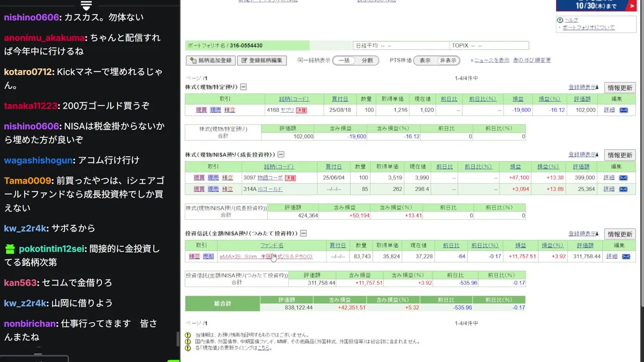Open the ニュースを表示 link
Screen dimensions: 644x362
(x=492, y=60)
